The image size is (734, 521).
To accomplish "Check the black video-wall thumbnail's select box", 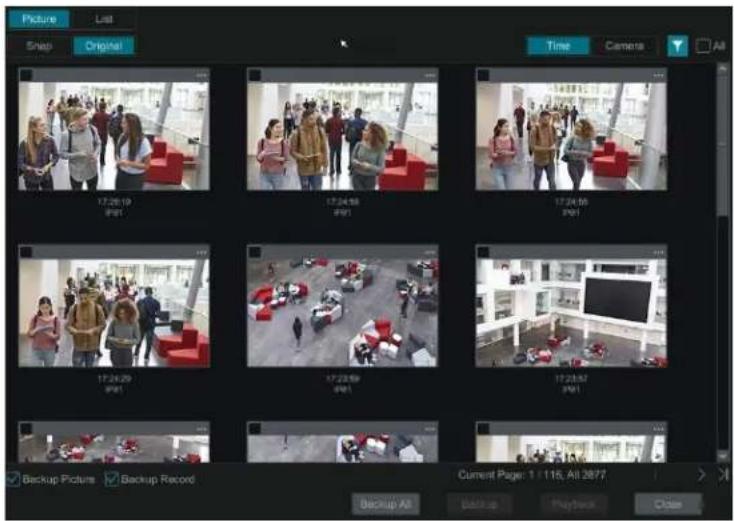I will pyautogui.click(x=483, y=252).
